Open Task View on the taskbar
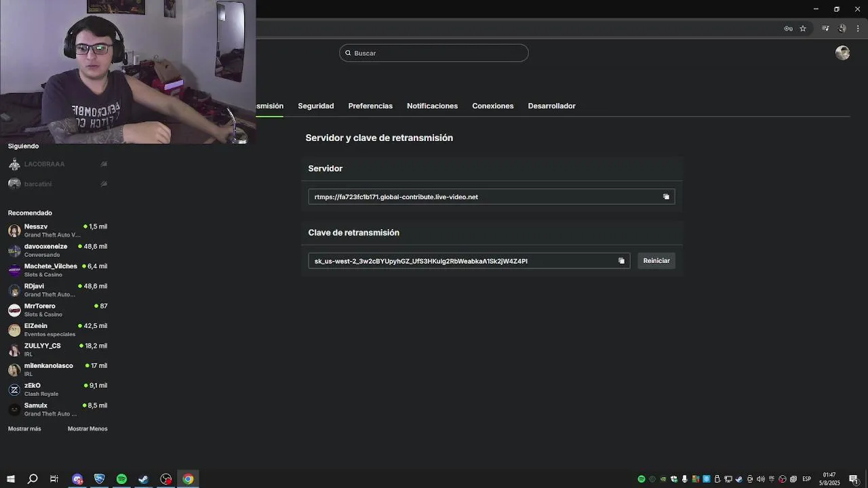 tap(54, 479)
